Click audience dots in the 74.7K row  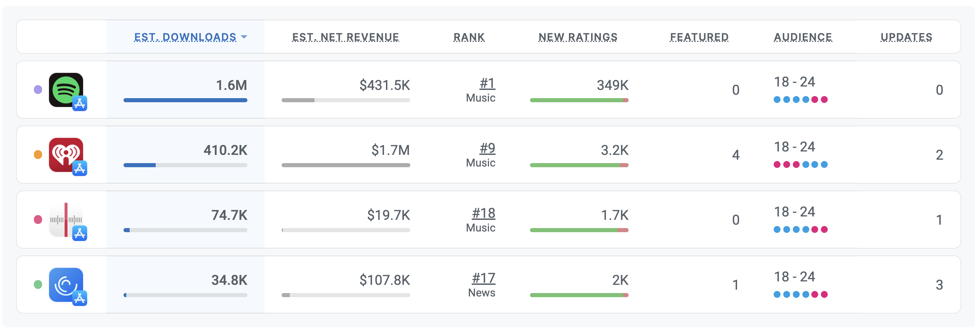[801, 229]
